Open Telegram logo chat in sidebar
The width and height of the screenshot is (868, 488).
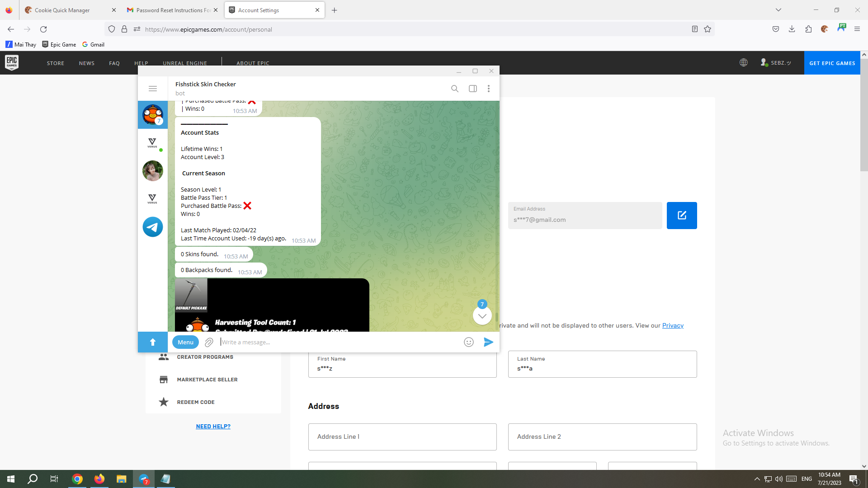coord(153,227)
